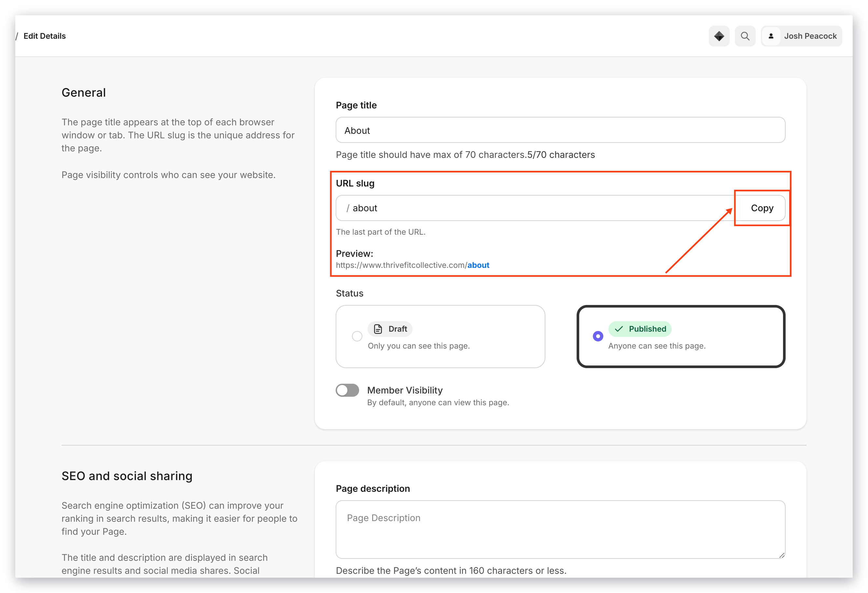The image size is (868, 593).
Task: Select the Published status radio button
Action: 597,336
